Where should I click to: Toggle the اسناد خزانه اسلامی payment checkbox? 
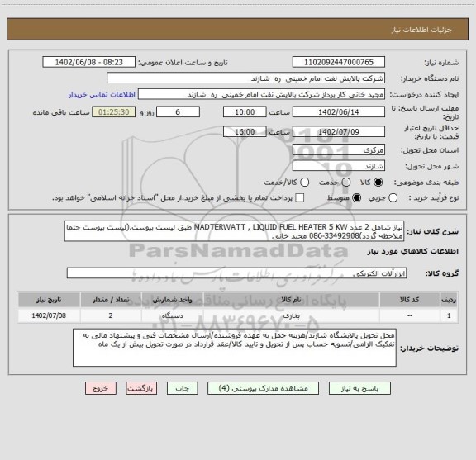tap(300, 198)
